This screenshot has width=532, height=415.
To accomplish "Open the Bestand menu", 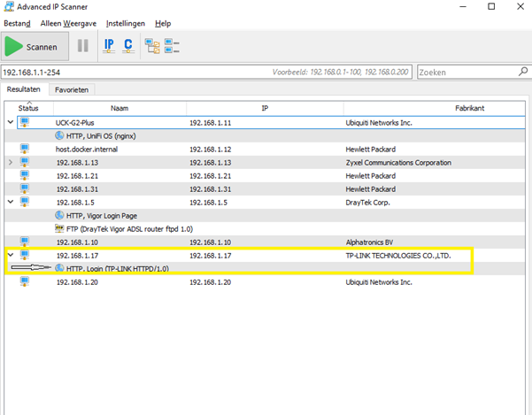I will 17,23.
